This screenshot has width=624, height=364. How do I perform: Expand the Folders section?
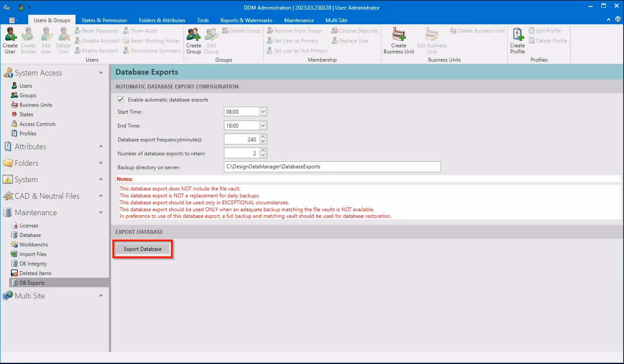101,163
